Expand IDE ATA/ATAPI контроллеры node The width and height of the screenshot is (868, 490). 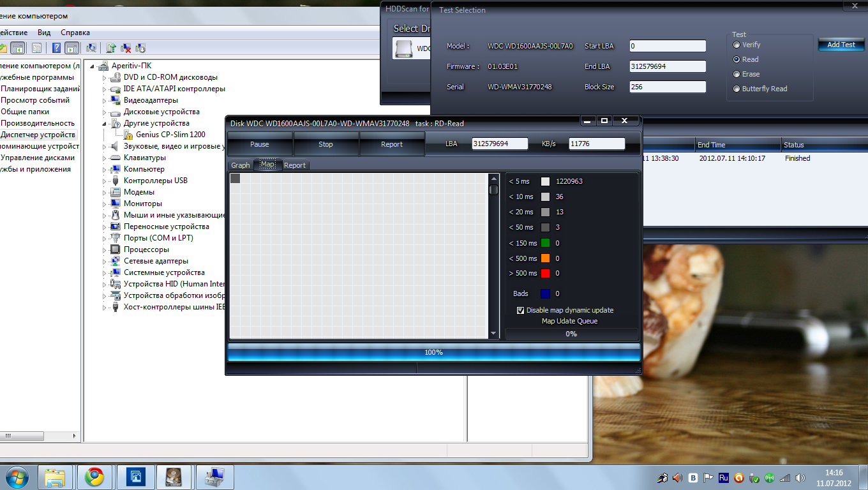[x=105, y=89]
